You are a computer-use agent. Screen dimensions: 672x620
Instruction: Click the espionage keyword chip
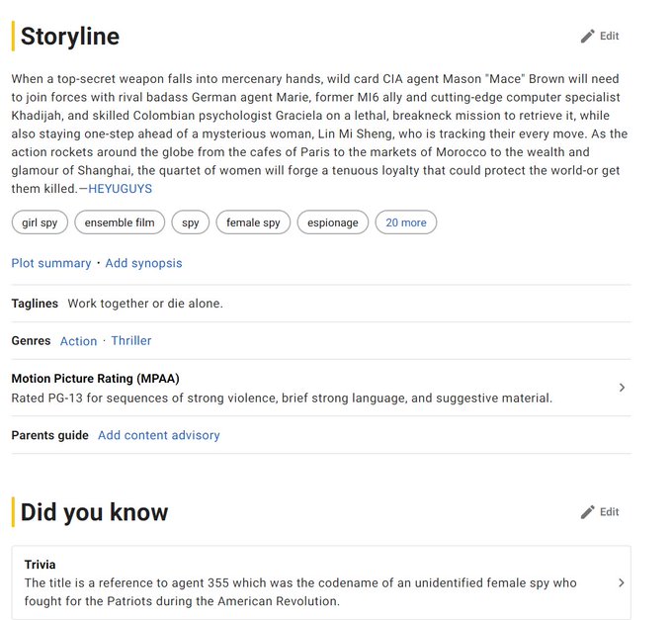(333, 222)
